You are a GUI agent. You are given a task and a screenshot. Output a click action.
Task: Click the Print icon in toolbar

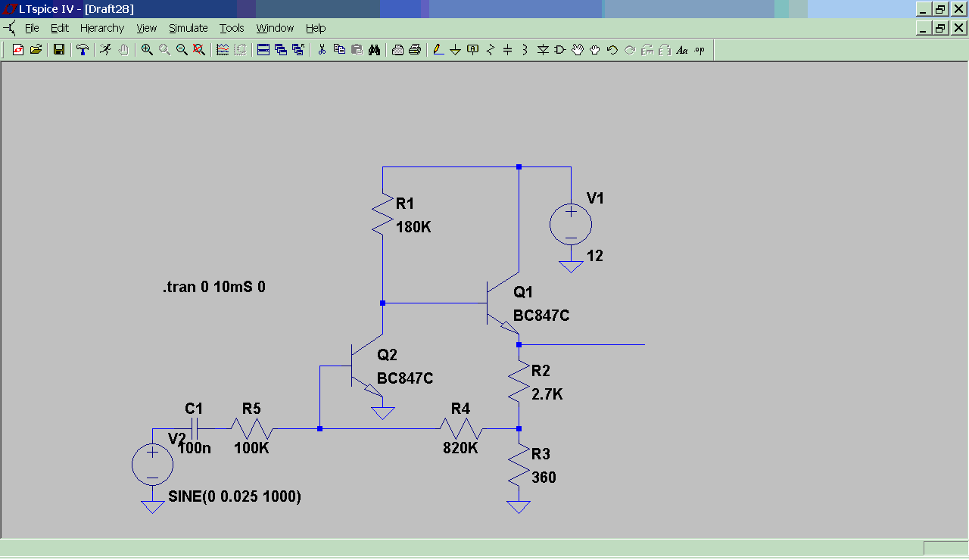[x=415, y=50]
